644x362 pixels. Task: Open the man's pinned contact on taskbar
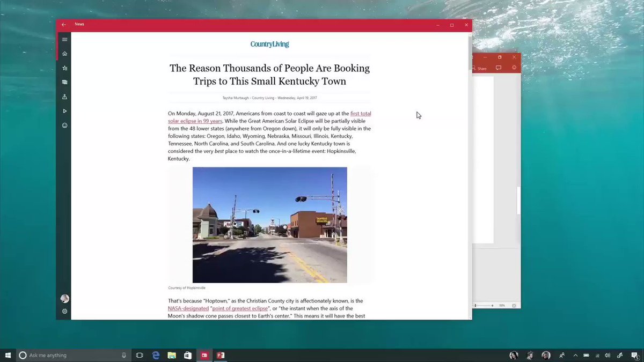coord(530,355)
